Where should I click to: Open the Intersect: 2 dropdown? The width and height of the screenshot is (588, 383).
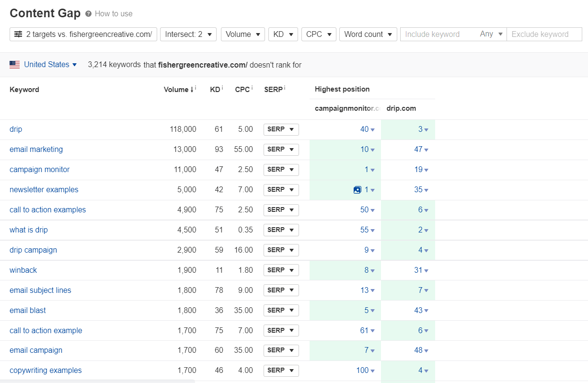188,35
